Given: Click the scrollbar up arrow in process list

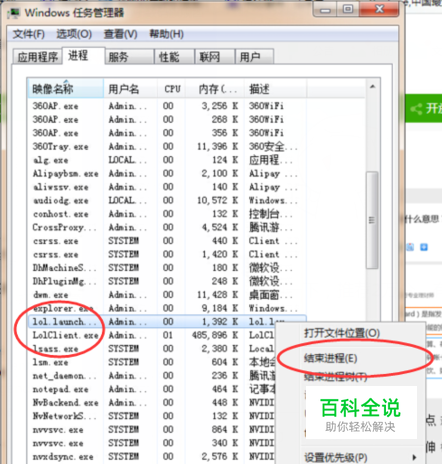Looking at the screenshot, I should (372, 87).
